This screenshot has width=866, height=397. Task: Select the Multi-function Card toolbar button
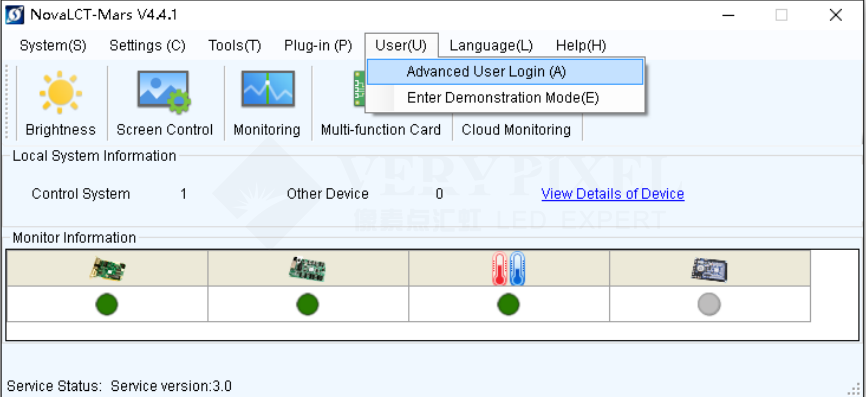tap(381, 130)
